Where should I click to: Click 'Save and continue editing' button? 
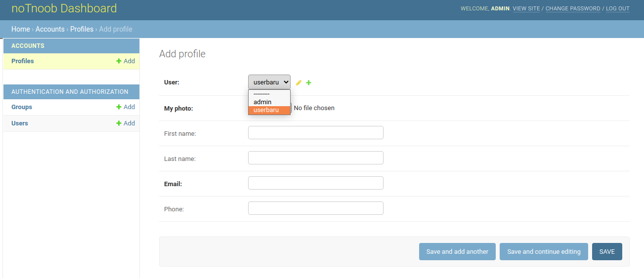tap(544, 252)
